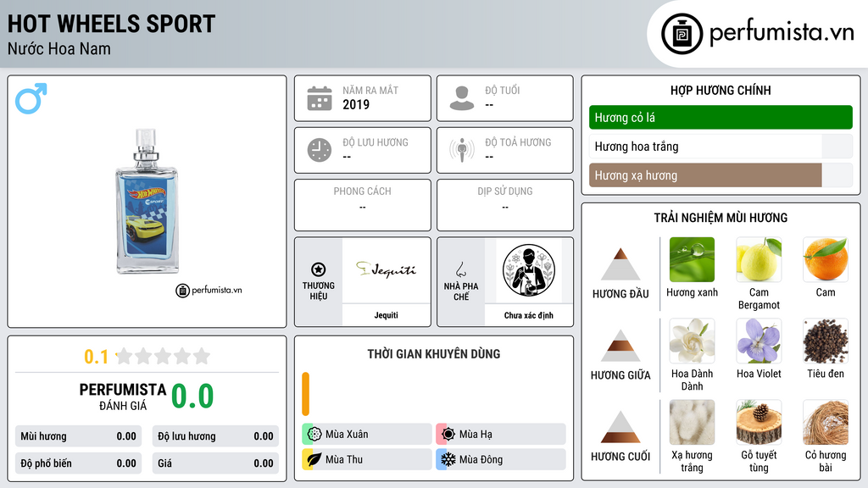Click the person icon next to Độ tuổi
Screen dimensions: 868x488
click(x=462, y=98)
